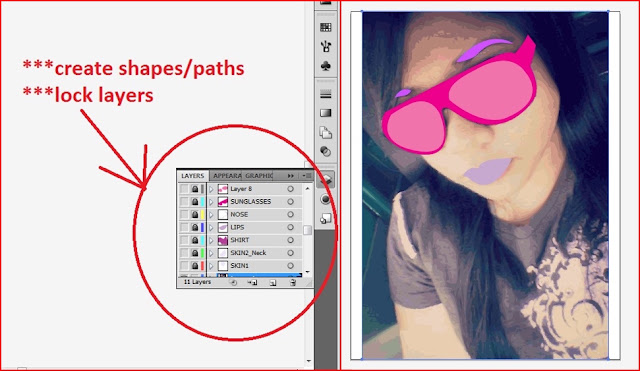The image size is (640, 371).
Task: Open the Symbols panel club icon
Action: click(325, 66)
